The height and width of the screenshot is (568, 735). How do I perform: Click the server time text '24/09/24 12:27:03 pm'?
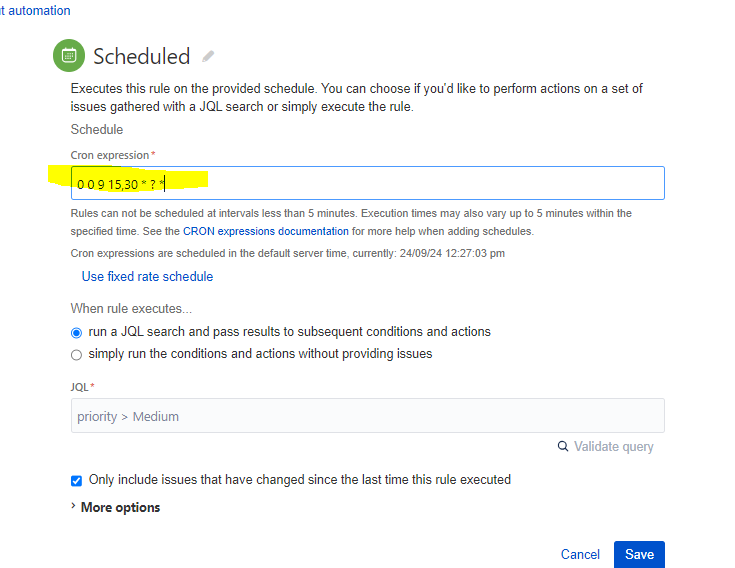tap(452, 253)
